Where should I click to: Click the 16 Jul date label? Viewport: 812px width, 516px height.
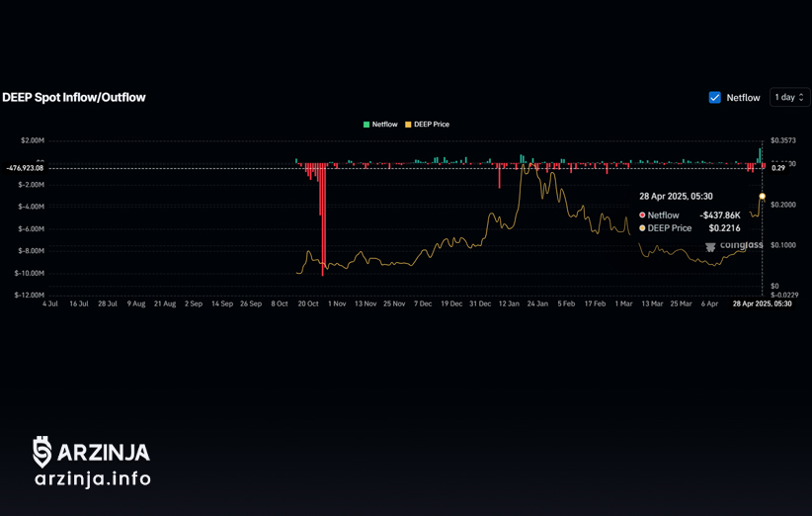tap(79, 303)
